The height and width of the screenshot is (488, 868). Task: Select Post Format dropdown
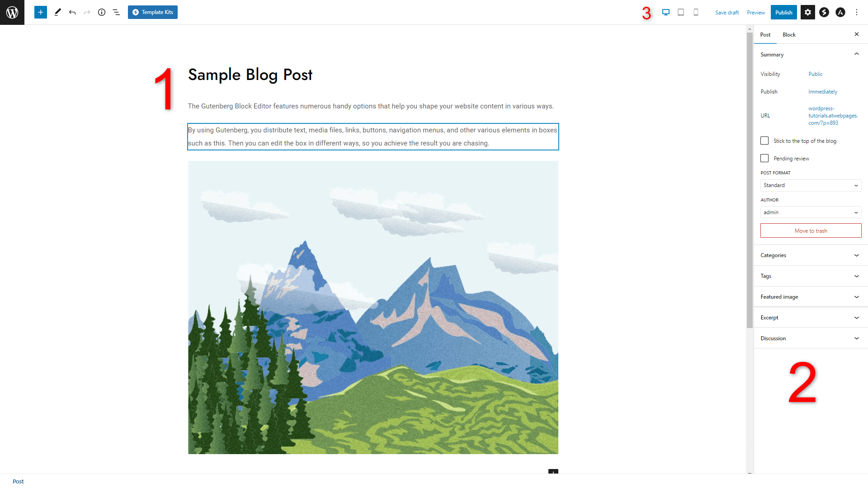pos(810,185)
